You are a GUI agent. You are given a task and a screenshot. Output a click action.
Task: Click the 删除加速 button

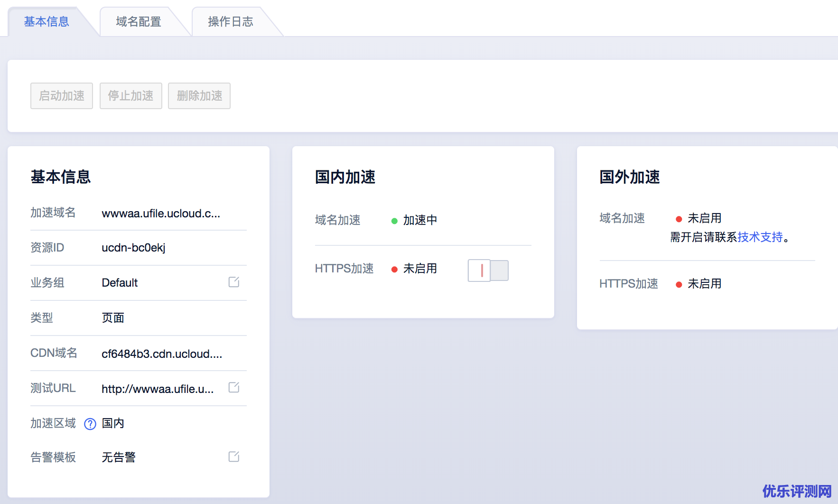click(x=199, y=96)
